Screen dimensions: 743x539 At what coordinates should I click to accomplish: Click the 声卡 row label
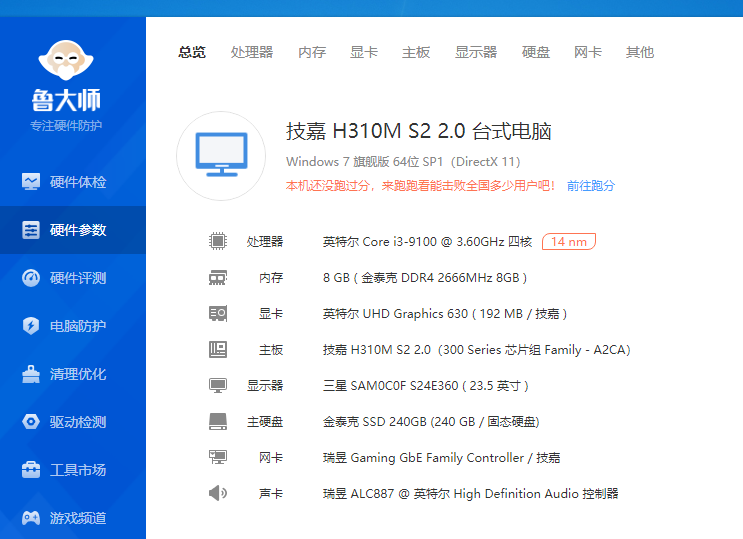[271, 494]
